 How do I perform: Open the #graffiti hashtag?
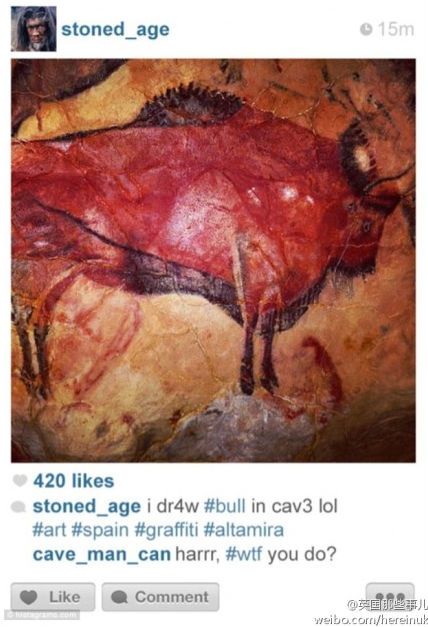tap(166, 530)
